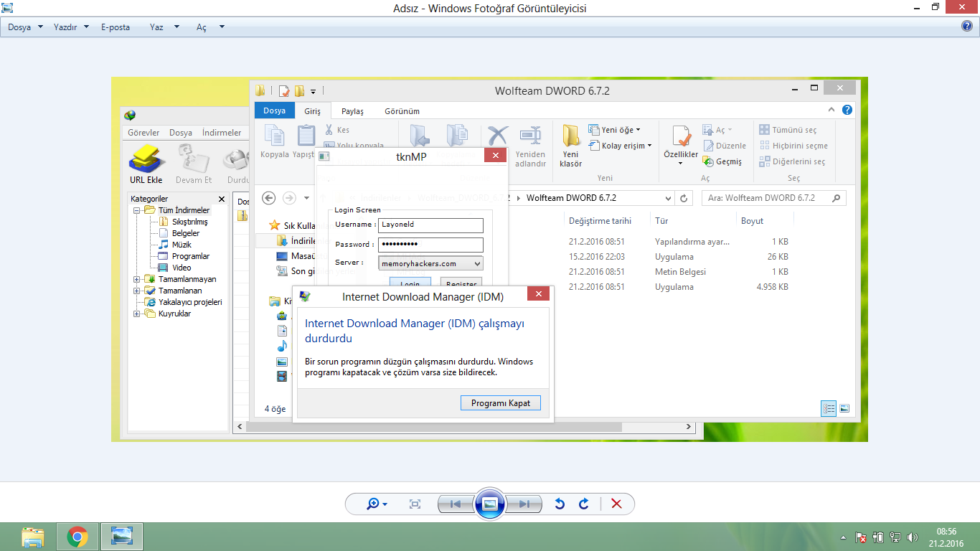
Task: Collapse the Tüm İndirmeler tree node
Action: [x=136, y=210]
